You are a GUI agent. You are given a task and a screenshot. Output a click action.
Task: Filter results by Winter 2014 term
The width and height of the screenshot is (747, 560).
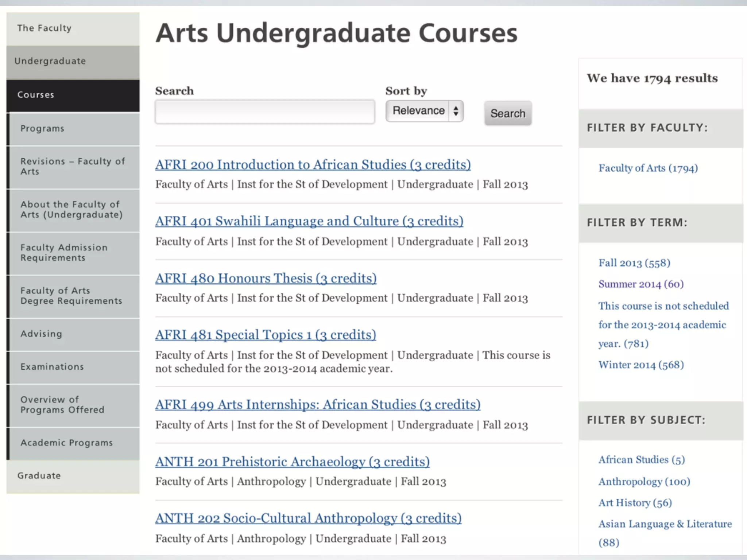640,365
